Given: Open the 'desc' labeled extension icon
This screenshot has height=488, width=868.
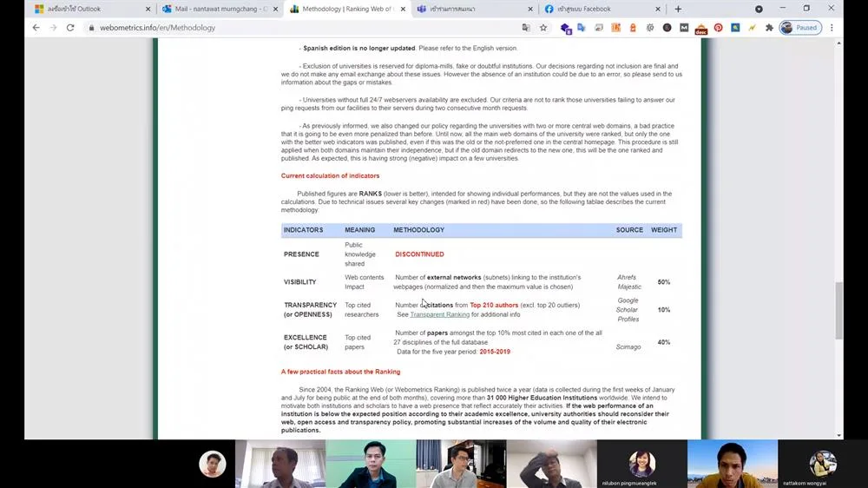Looking at the screenshot, I should click(x=700, y=29).
